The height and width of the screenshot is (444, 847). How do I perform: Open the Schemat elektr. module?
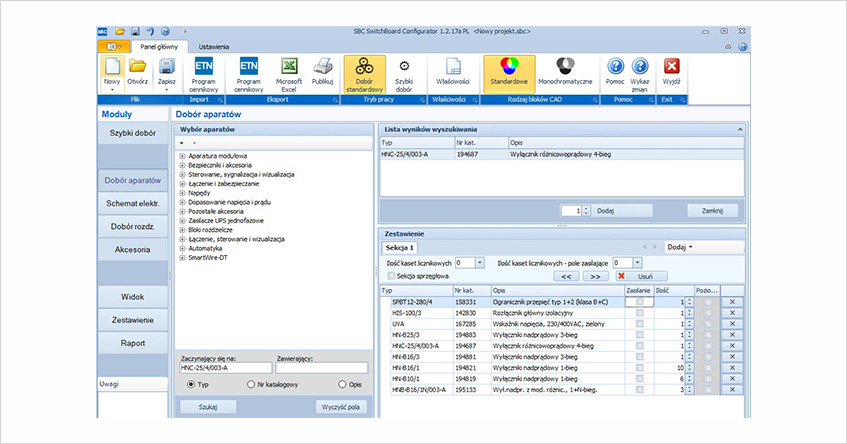(x=132, y=204)
